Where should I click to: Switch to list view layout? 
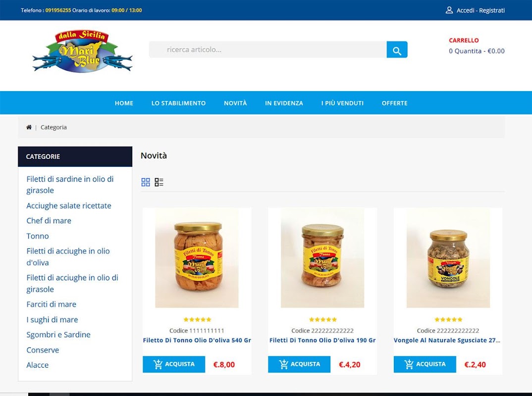[x=159, y=182]
